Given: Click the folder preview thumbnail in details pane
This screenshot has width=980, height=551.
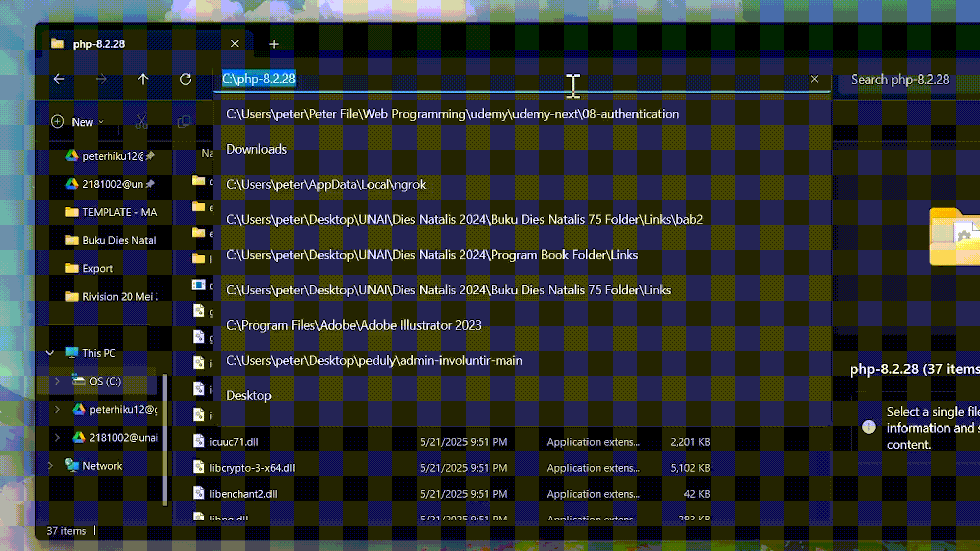Looking at the screenshot, I should coord(954,236).
